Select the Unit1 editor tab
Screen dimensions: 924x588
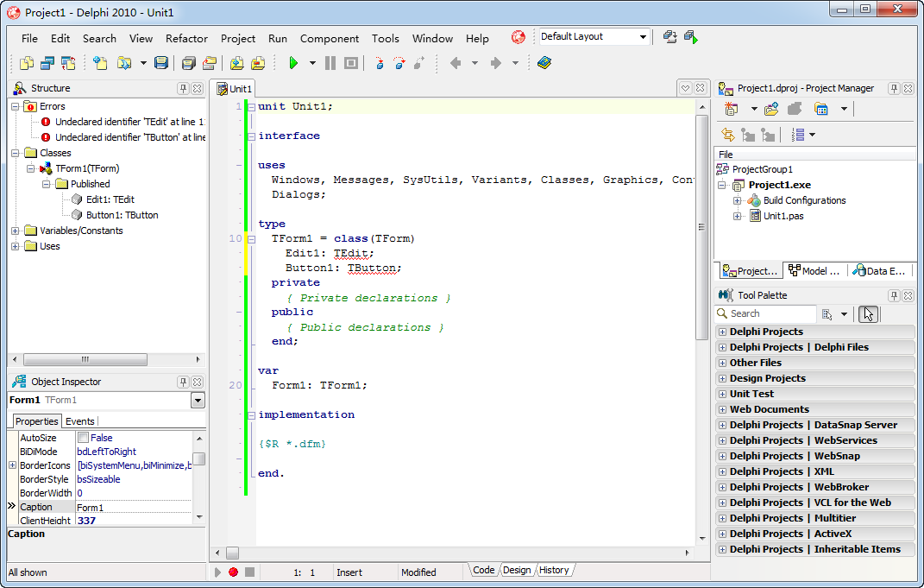click(235, 89)
